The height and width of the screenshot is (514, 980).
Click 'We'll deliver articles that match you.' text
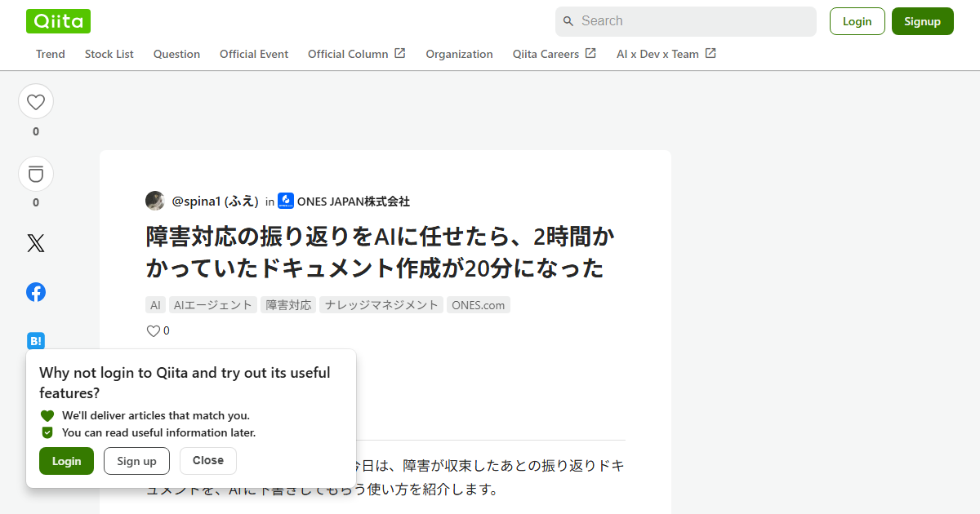pos(156,415)
